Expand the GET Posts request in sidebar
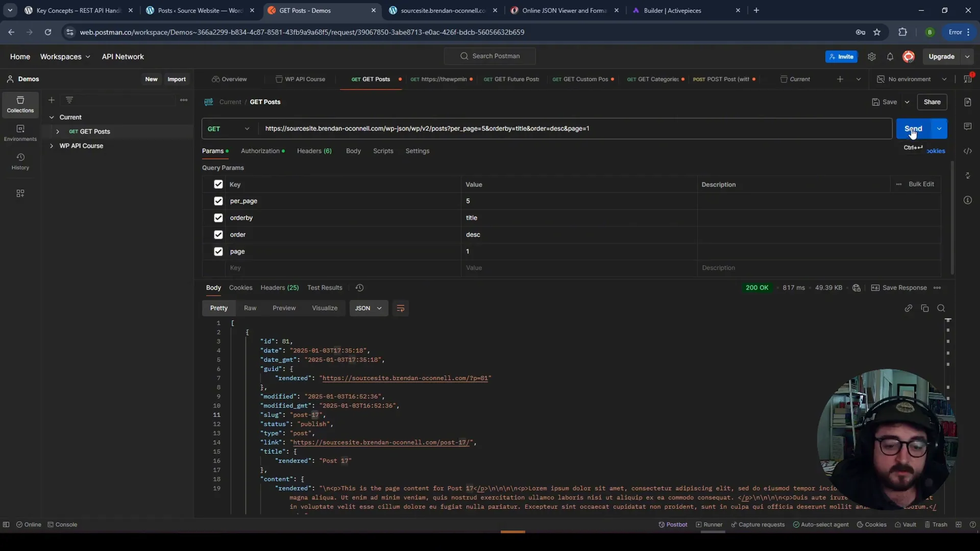 click(58, 132)
